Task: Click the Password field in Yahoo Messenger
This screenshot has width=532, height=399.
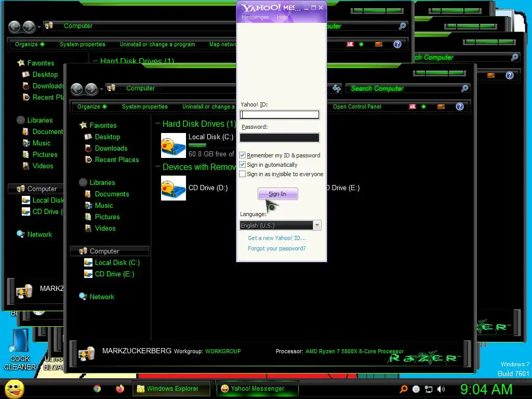Action: click(x=279, y=137)
